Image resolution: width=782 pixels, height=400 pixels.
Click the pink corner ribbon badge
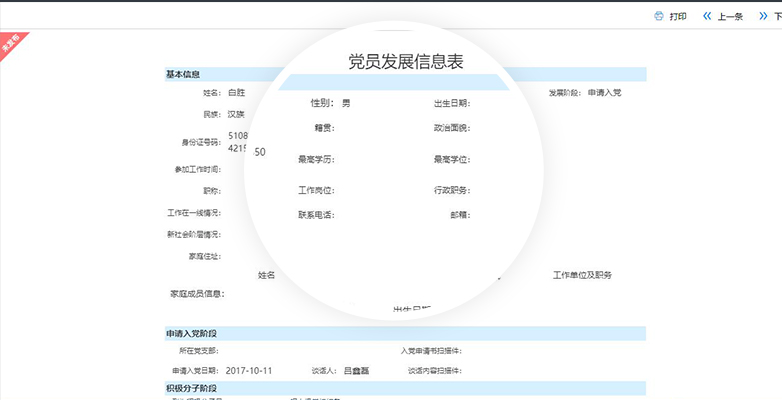13,45
